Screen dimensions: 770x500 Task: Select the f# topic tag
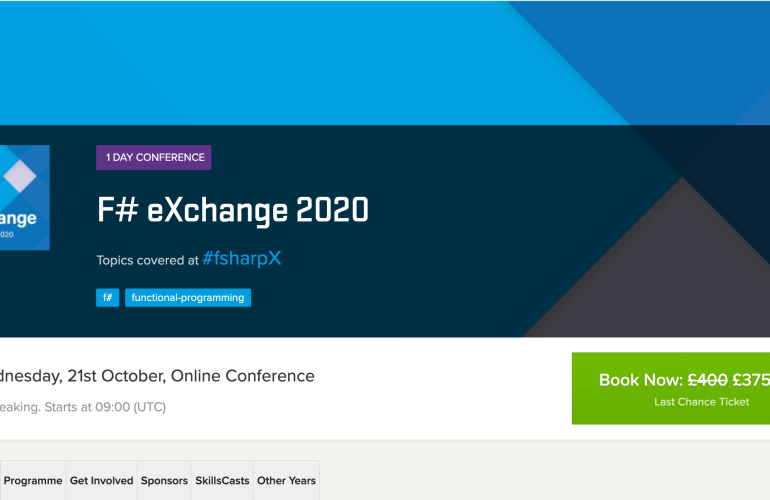(x=107, y=297)
